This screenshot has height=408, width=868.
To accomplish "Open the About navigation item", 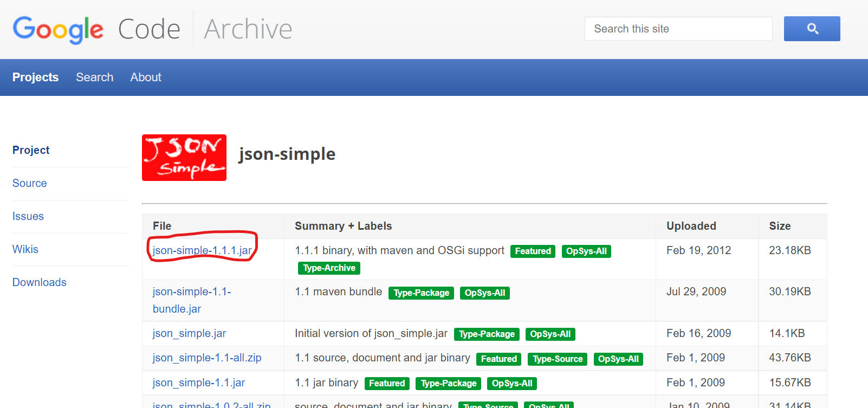I will (x=146, y=77).
